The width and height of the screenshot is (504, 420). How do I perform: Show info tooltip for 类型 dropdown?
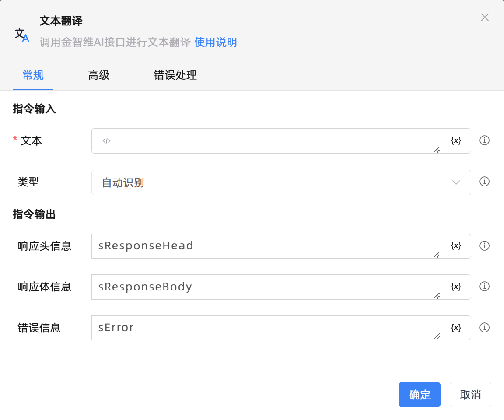click(484, 182)
